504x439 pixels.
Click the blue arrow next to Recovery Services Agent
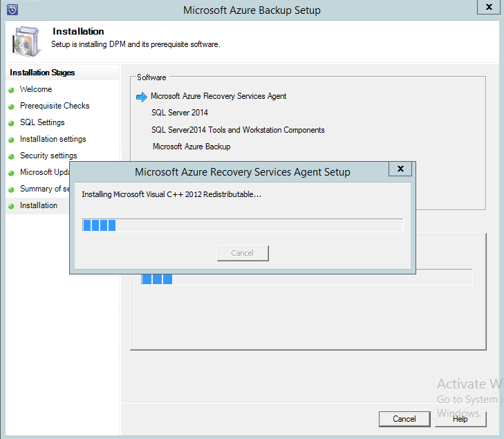(142, 97)
